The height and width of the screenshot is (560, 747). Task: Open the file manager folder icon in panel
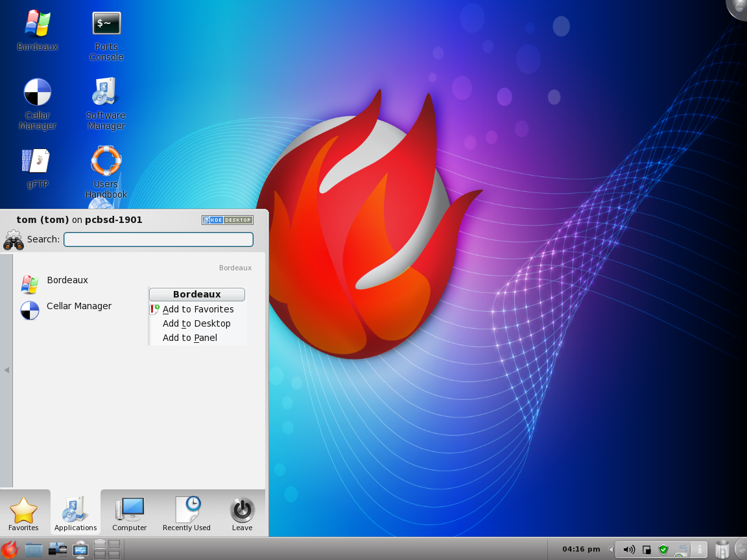pyautogui.click(x=34, y=550)
